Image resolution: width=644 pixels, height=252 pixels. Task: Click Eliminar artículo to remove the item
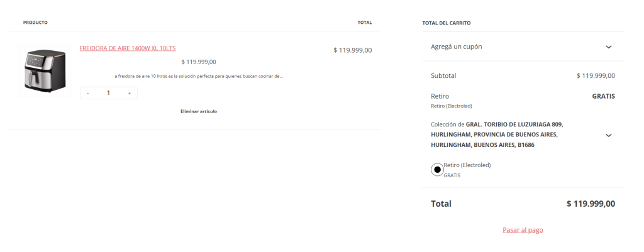click(x=198, y=111)
